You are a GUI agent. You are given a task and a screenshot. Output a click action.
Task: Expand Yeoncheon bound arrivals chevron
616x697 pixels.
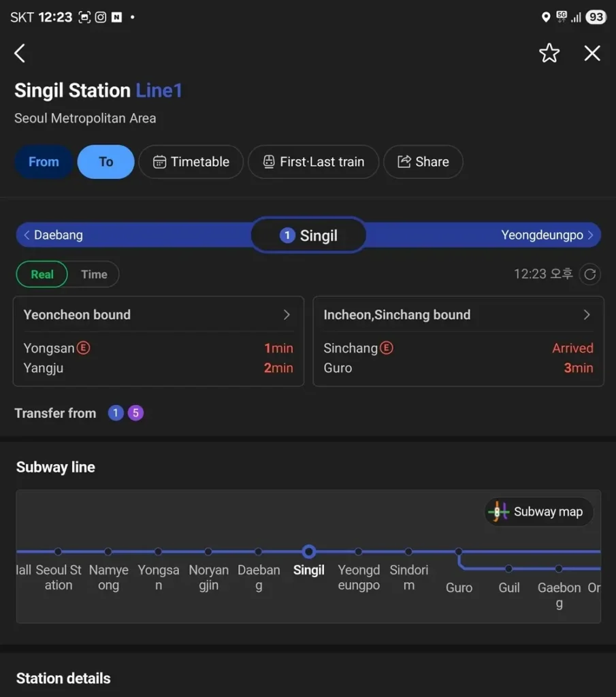[x=287, y=314]
